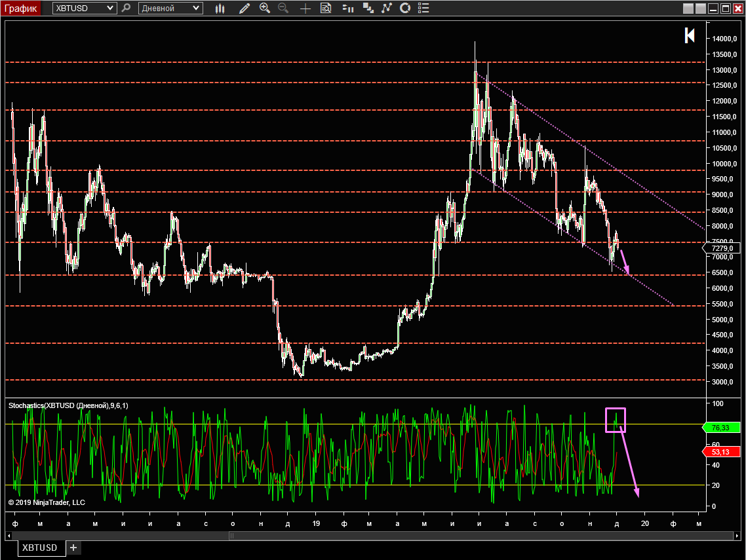Add a new tab with plus button
746x560 pixels.
[73, 548]
